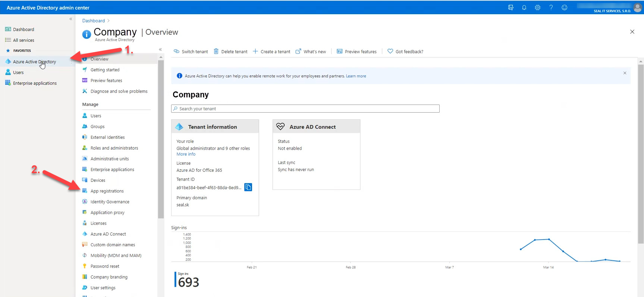Click the Dashboard breadcrumb link
Image resolution: width=644 pixels, height=297 pixels.
94,21
